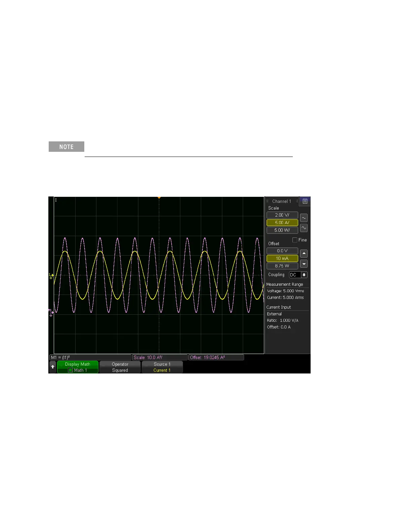Enable the Fine scale checkbox
Image resolution: width=411 pixels, height=532 pixels.
(x=295, y=240)
